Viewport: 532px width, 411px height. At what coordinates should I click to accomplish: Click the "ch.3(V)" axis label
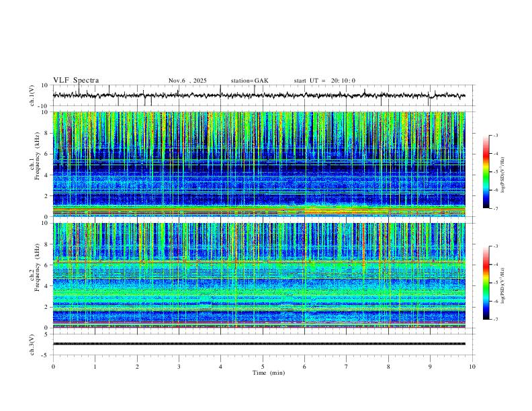tap(32, 345)
